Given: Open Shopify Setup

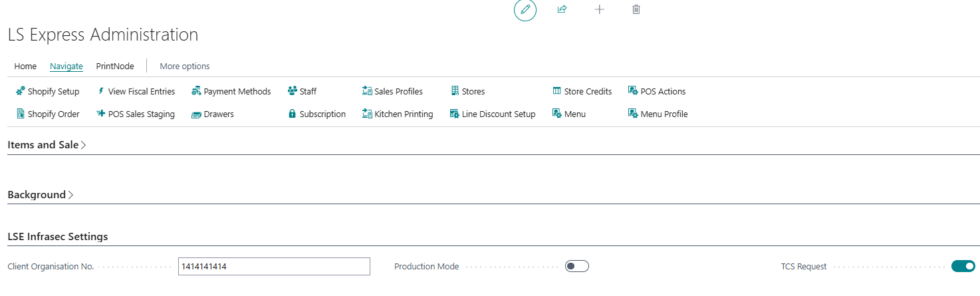Looking at the screenshot, I should (47, 92).
